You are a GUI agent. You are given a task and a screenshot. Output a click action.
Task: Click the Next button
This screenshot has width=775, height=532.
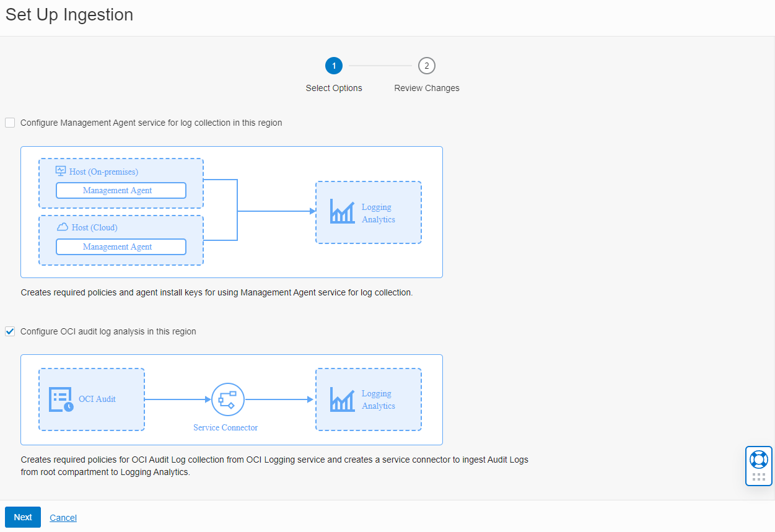tap(23, 517)
